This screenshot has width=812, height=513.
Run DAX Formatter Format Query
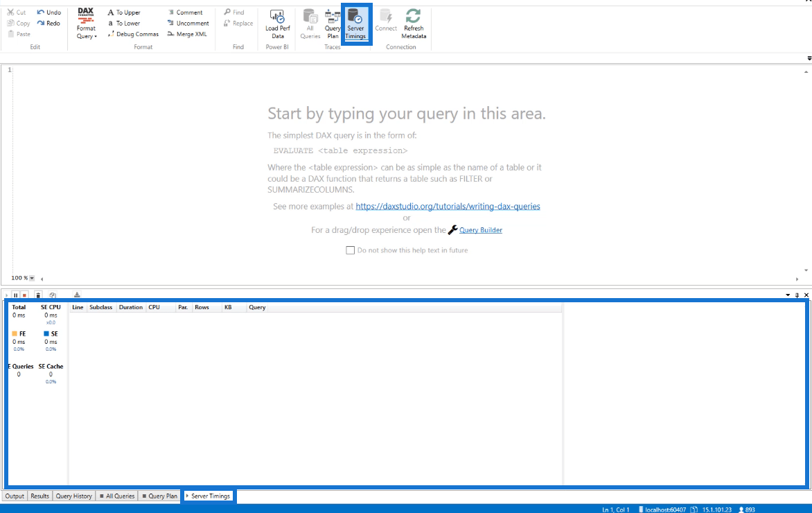pos(86,24)
